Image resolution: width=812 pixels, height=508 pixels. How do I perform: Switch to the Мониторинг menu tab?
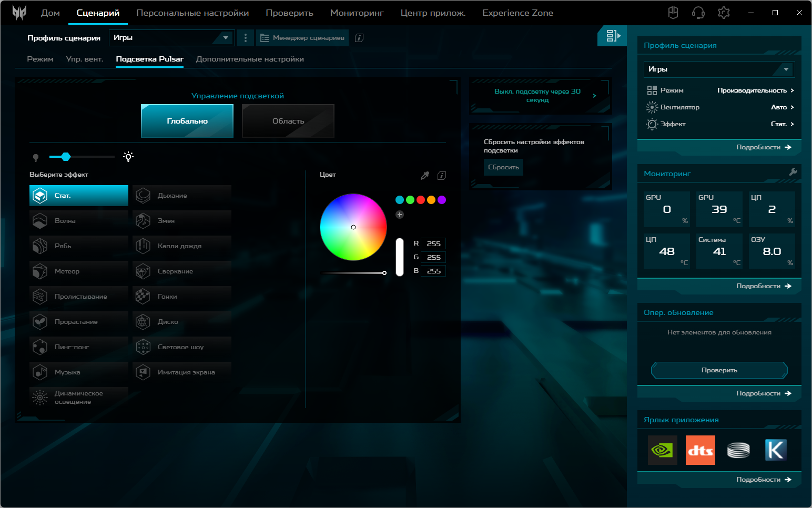point(357,13)
